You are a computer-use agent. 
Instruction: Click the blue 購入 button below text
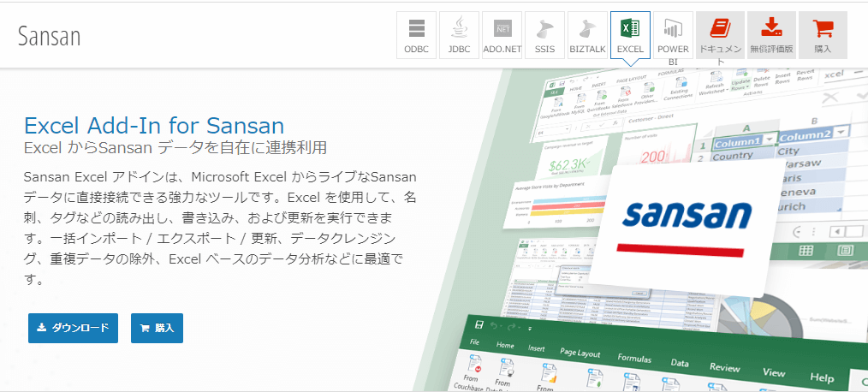(158, 328)
